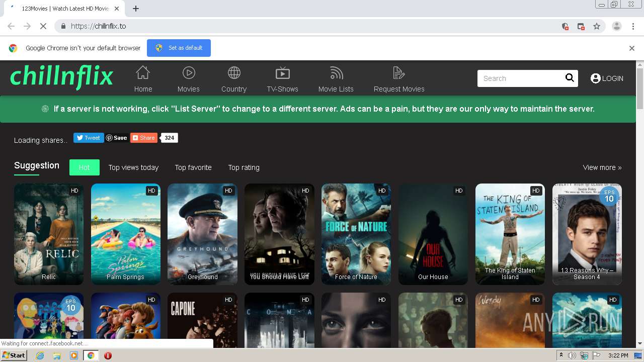Viewport: 644px width, 362px height.
Task: Open the Home navigation icon
Action: pos(143,73)
